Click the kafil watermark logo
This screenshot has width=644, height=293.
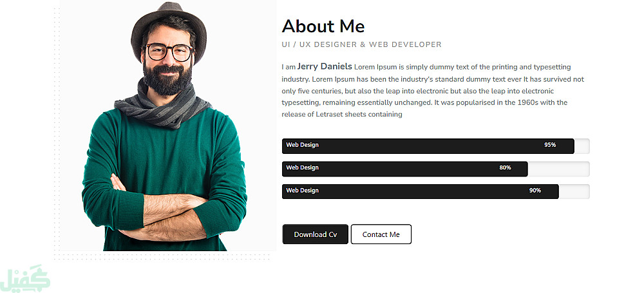pyautogui.click(x=26, y=279)
